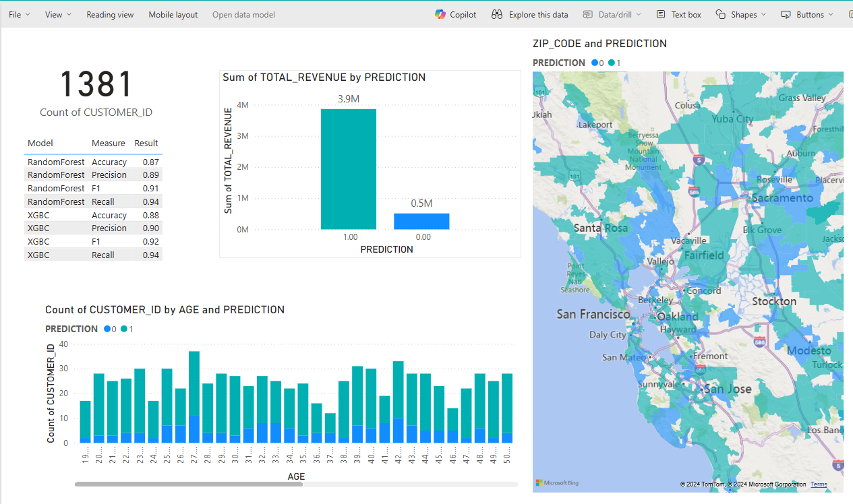Click teal 1 swatch in map legend

pos(612,63)
